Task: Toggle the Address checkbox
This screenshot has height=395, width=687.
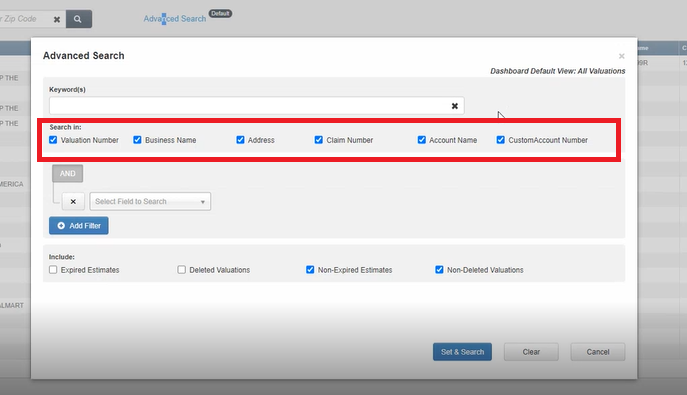Action: 240,140
